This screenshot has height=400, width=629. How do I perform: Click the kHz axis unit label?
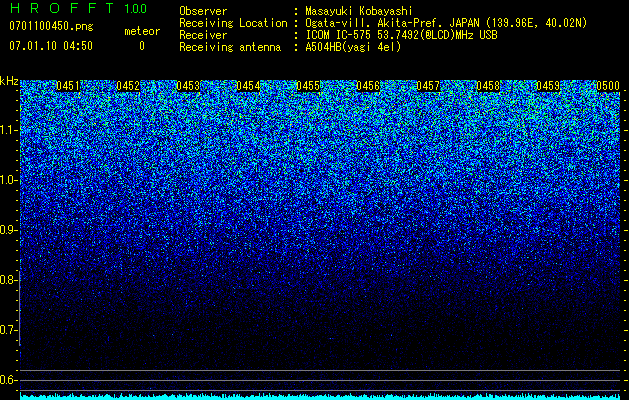coord(9,81)
